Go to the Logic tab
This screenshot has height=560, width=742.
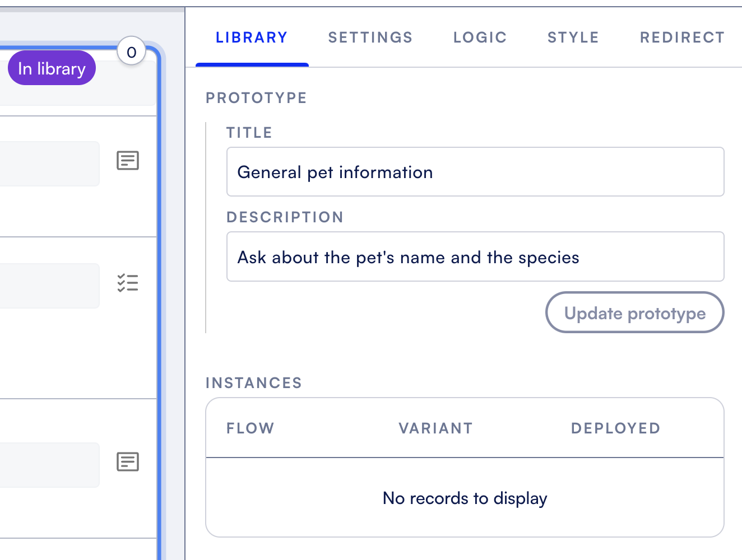(480, 38)
